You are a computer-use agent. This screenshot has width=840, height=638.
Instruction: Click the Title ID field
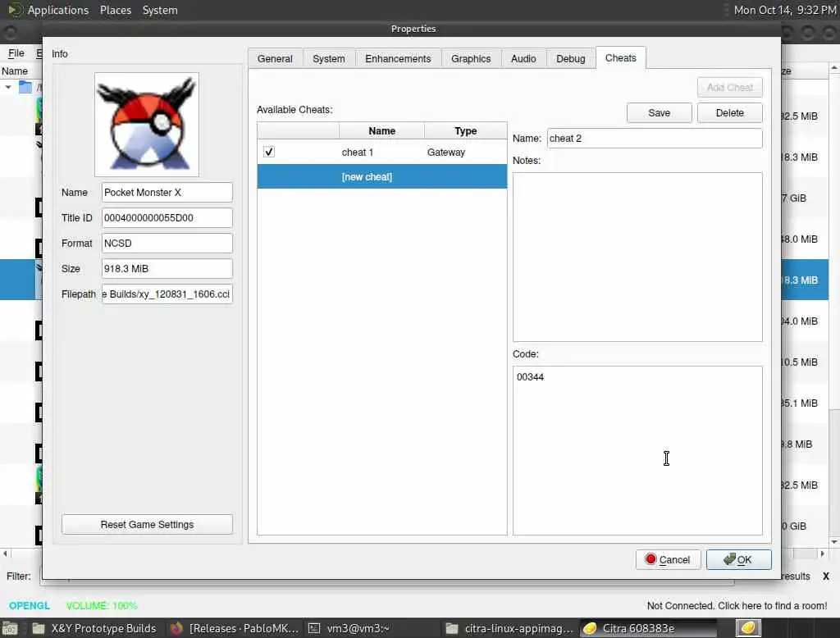coord(167,218)
